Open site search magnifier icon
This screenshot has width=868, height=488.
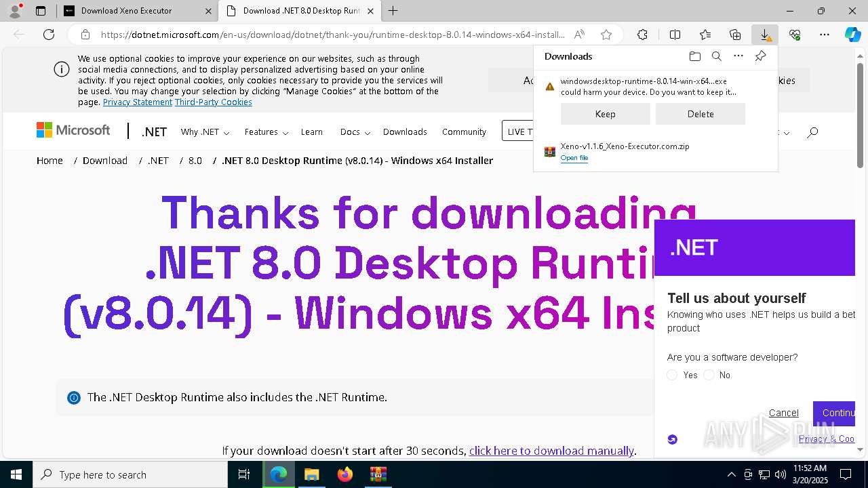[x=812, y=132]
